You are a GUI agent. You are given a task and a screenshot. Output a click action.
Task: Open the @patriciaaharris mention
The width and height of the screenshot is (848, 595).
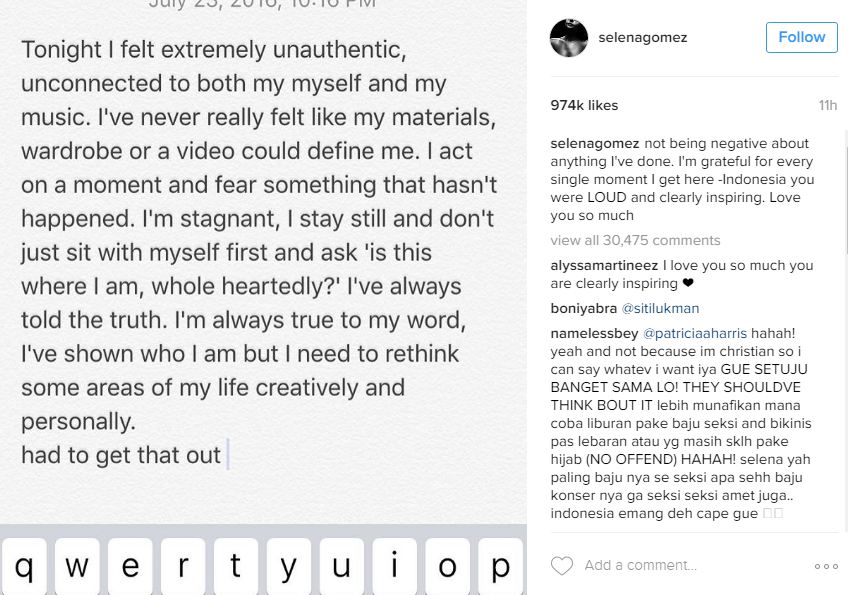(x=694, y=334)
